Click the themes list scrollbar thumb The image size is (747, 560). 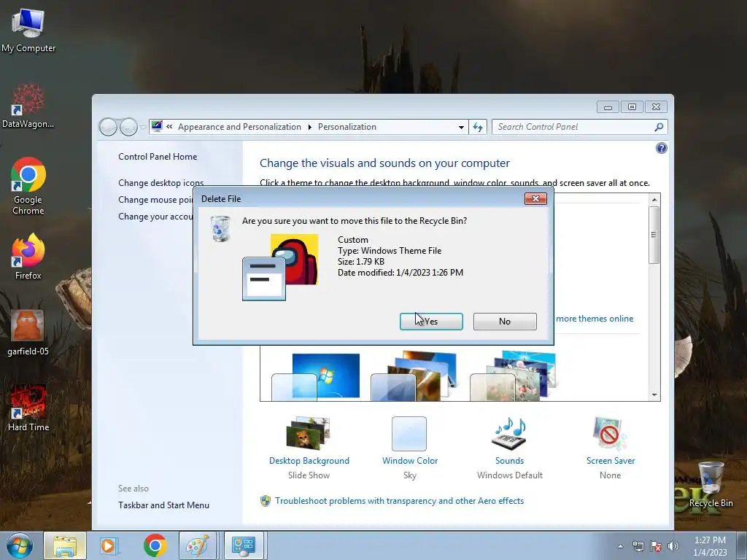654,235
